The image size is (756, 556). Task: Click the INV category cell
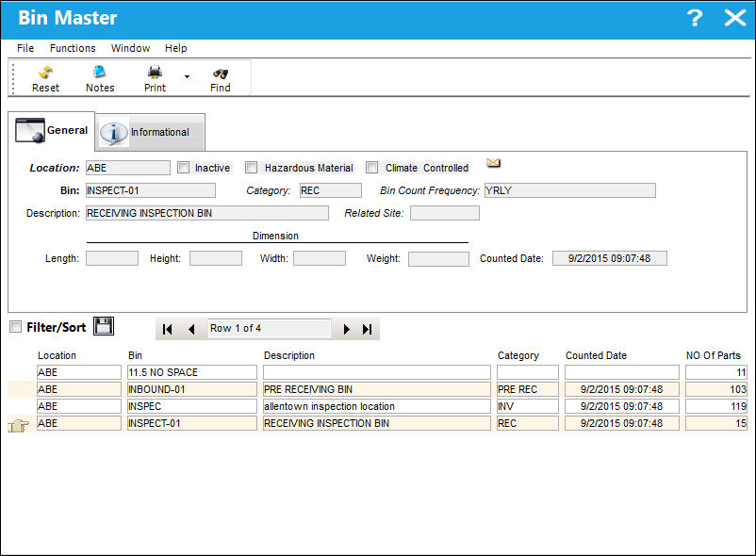pyautogui.click(x=528, y=406)
